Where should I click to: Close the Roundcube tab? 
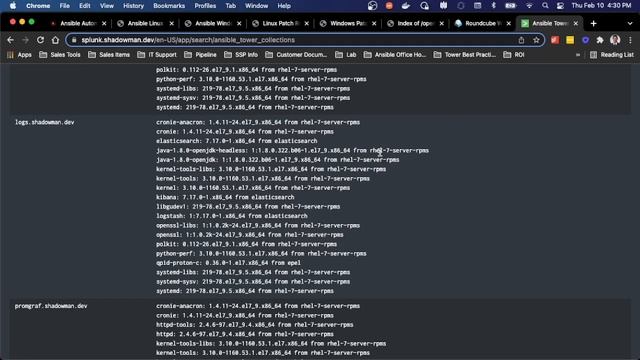point(509,24)
